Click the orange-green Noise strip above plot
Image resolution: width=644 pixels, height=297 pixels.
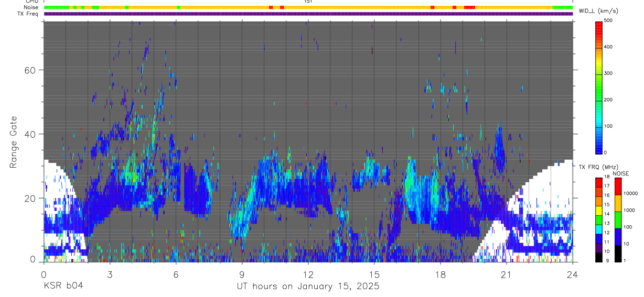(x=308, y=7)
